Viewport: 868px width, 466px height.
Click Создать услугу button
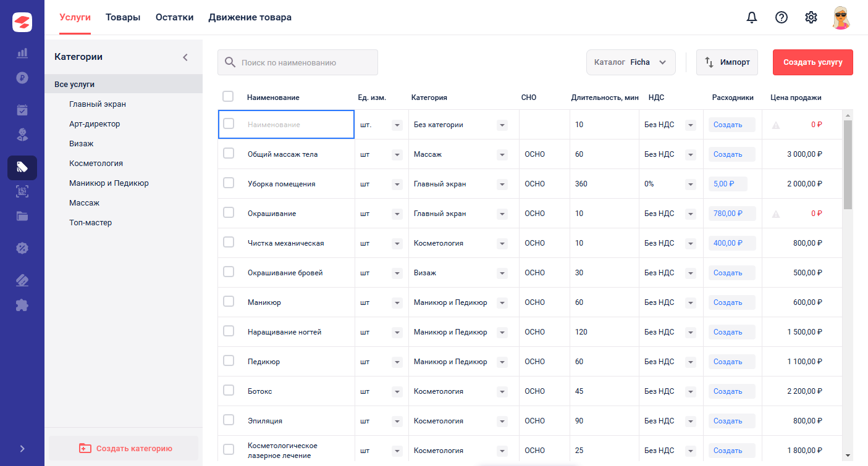click(813, 62)
